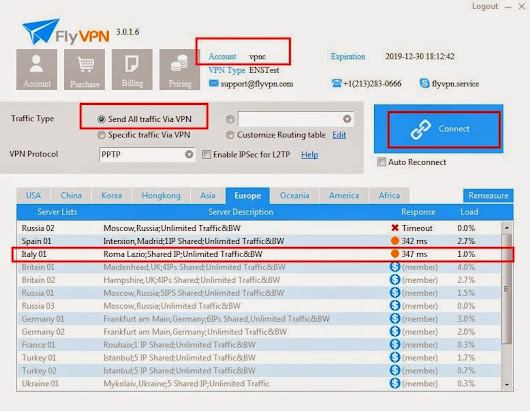
Task: Enable IPSec for L2TP checkbox
Action: tap(206, 154)
